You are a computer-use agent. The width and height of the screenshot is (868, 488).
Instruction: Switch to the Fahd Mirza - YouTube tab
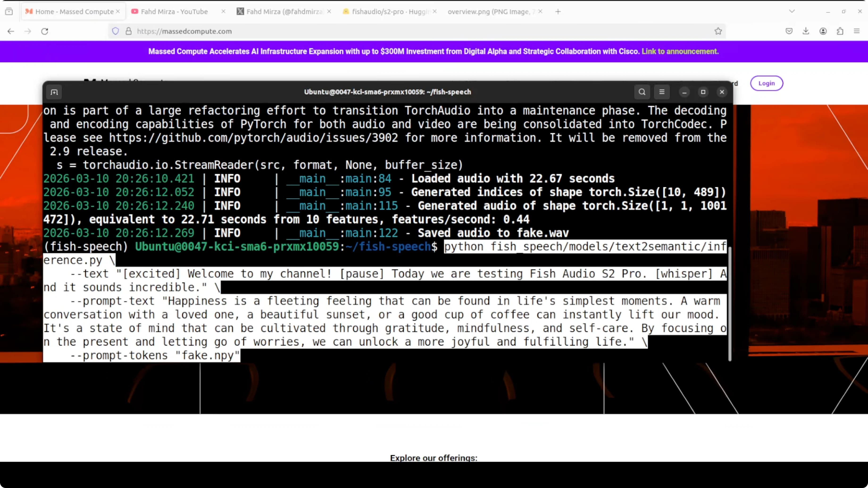[x=172, y=11]
